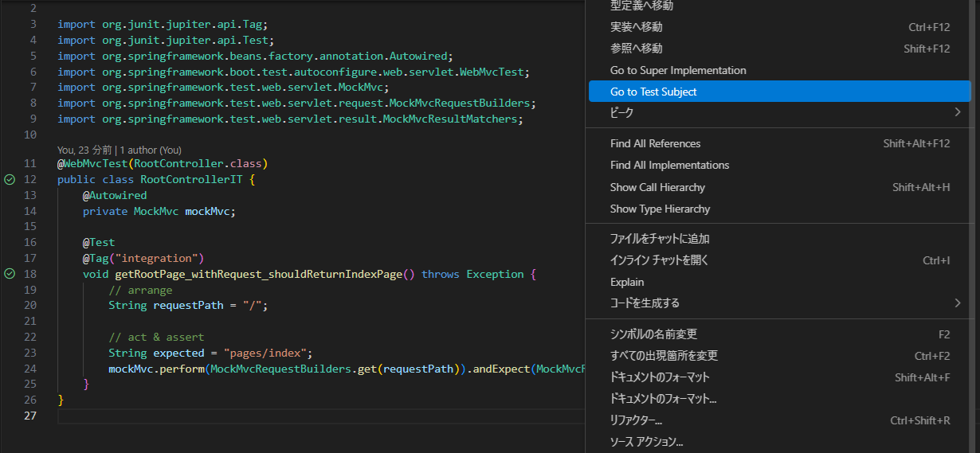Click green test passed icon beside line 18
This screenshot has height=453, width=980.
point(10,274)
